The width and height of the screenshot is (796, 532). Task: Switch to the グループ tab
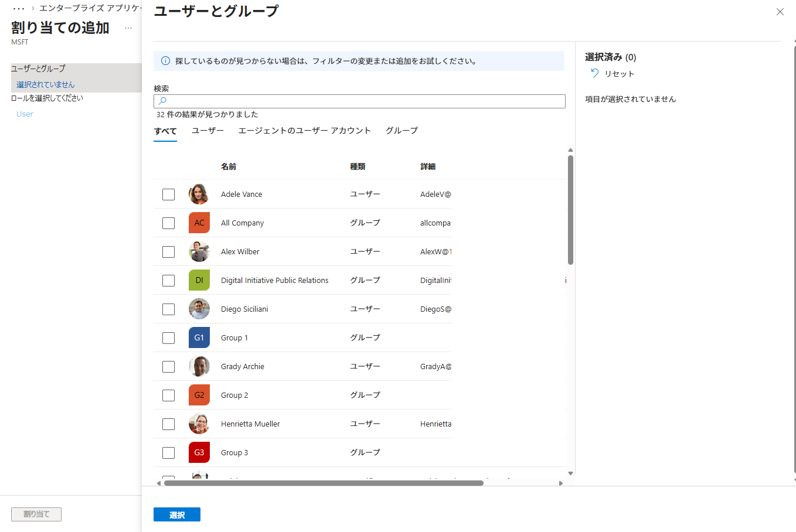click(x=402, y=131)
